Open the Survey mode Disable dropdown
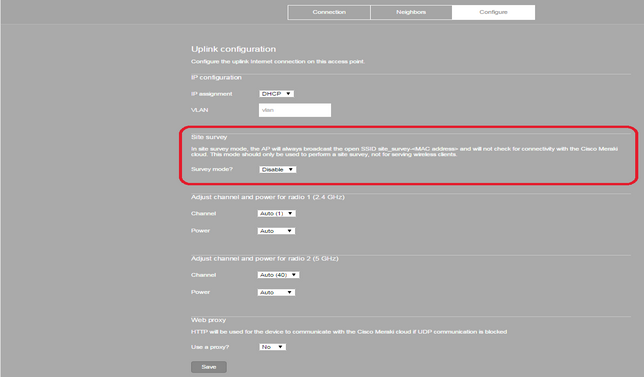The image size is (644, 377). (x=277, y=169)
